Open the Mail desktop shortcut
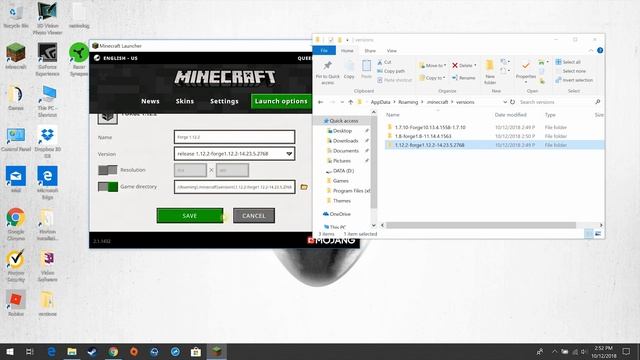 [x=16, y=179]
